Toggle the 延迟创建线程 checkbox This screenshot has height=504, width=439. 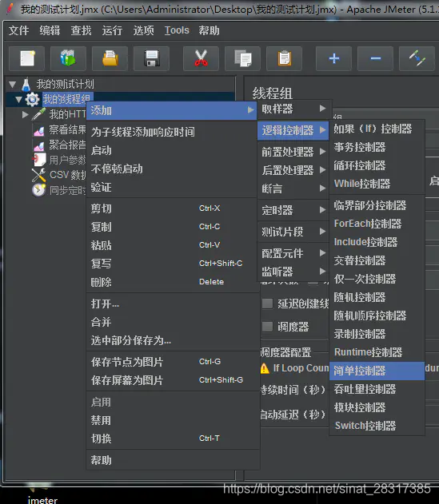pos(267,304)
